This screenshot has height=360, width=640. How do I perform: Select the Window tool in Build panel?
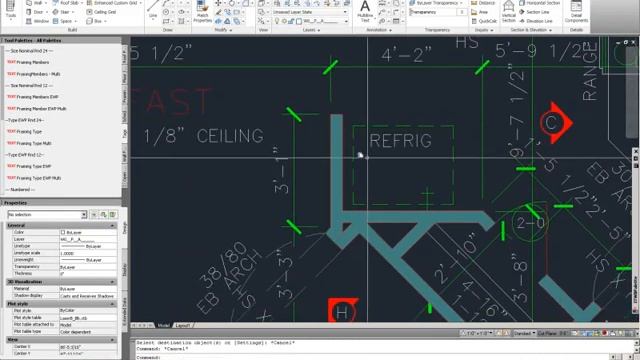pyautogui.click(x=38, y=21)
